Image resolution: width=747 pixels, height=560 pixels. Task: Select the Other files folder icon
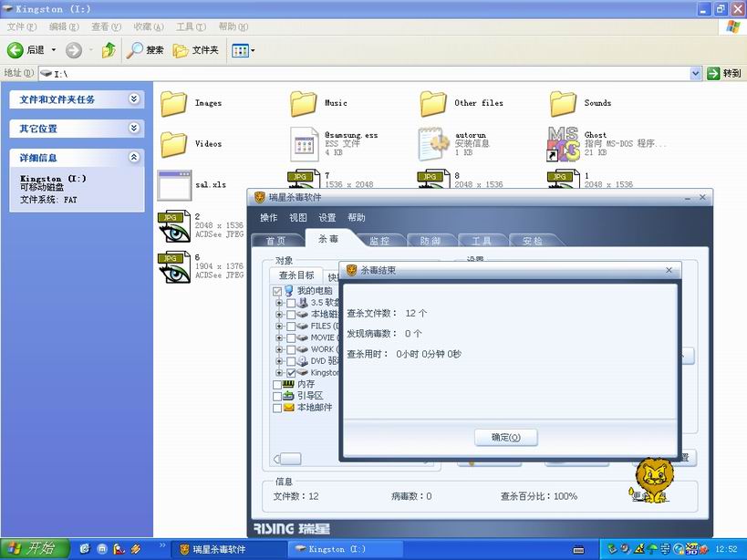[433, 103]
